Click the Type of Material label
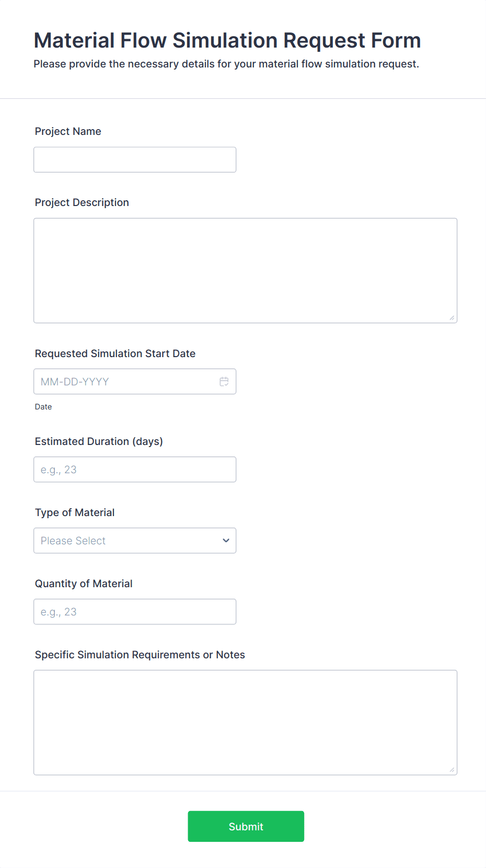486x868 pixels. coord(75,512)
